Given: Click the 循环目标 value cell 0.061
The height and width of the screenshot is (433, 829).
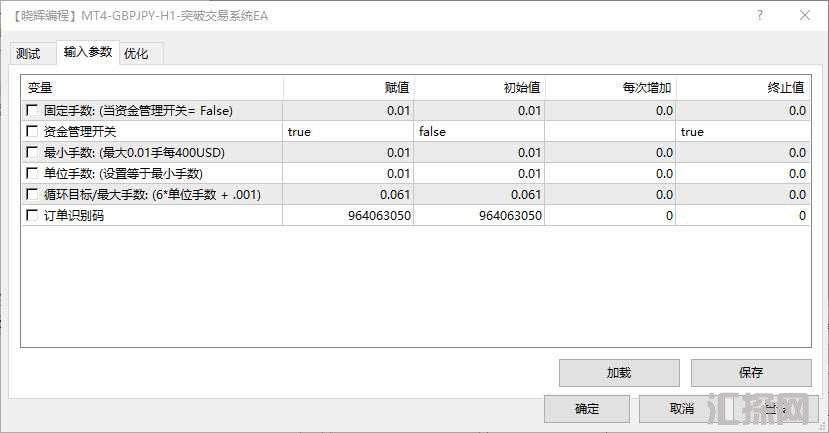Looking at the screenshot, I should click(x=348, y=195).
